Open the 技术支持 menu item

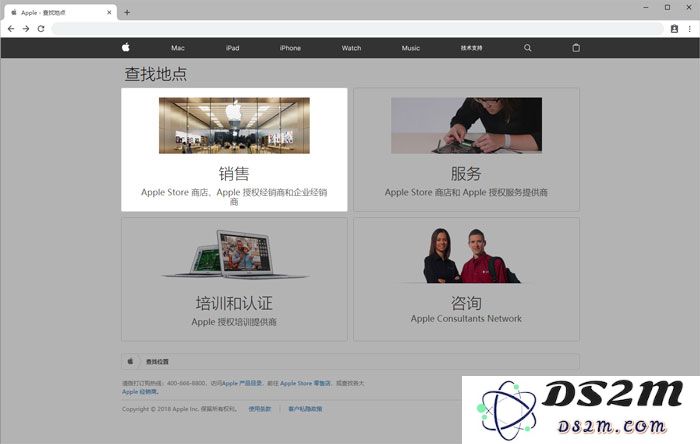click(x=471, y=48)
